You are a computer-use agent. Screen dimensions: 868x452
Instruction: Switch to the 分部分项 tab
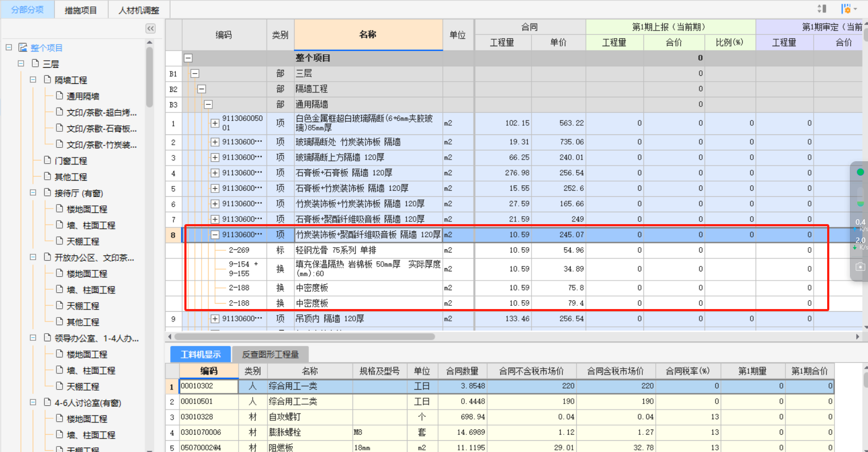pyautogui.click(x=27, y=10)
